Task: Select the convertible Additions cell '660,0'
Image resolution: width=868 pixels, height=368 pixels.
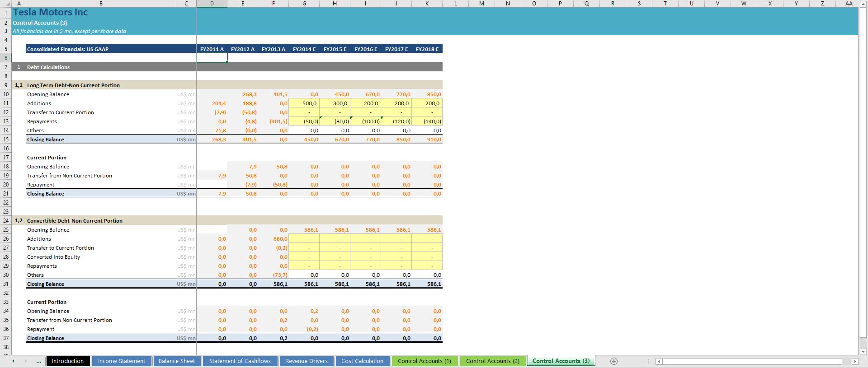Action: [274, 239]
